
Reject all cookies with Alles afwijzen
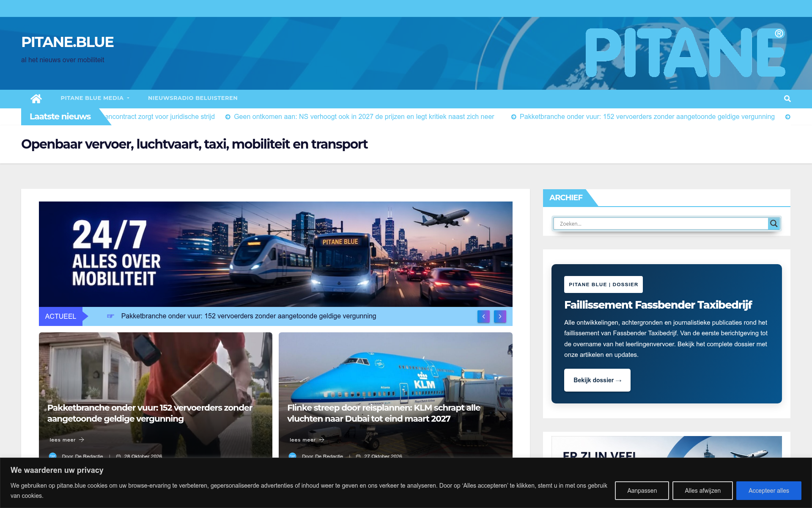(702, 491)
